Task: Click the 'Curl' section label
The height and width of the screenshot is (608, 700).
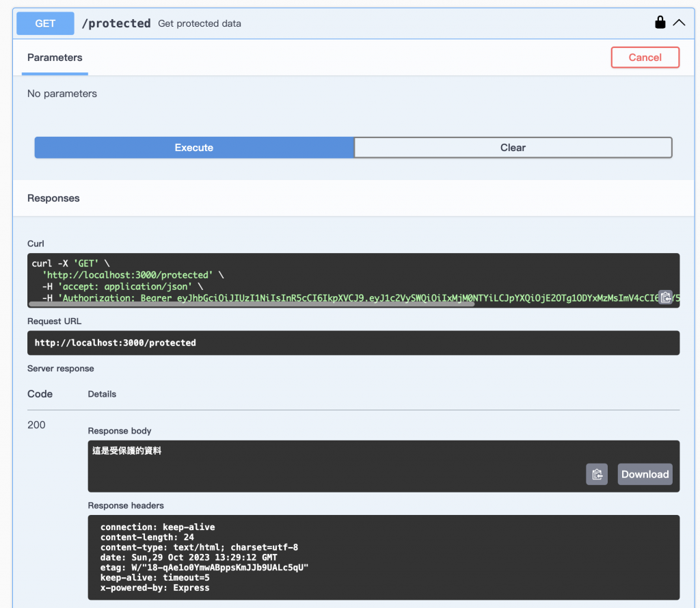Action: 36,244
